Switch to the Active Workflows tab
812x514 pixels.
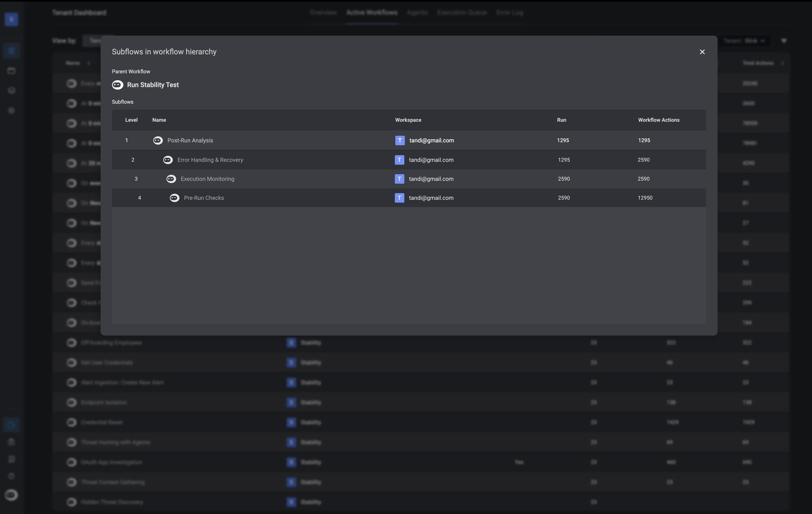pos(372,13)
